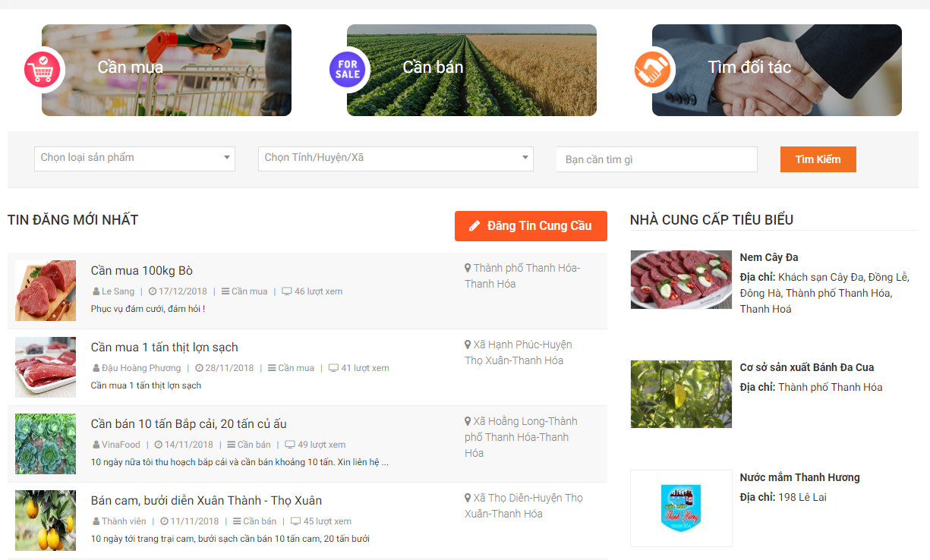Focus the Bạn cần tìm gì search field
The image size is (930, 560).
click(657, 159)
